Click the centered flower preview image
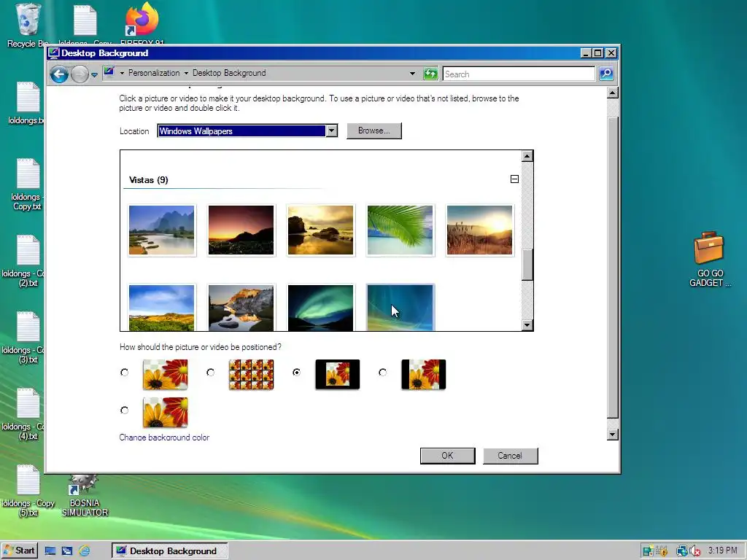The width and height of the screenshot is (747, 560). click(x=337, y=374)
